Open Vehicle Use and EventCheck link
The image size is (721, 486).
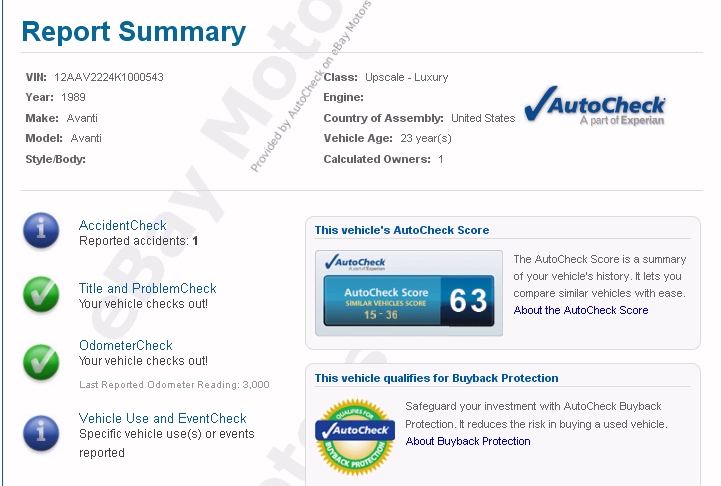point(162,418)
